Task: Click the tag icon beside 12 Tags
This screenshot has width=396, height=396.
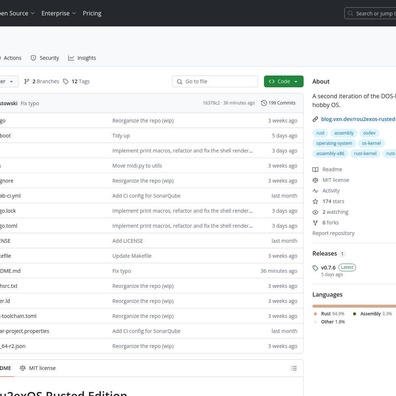Action: 66,81
